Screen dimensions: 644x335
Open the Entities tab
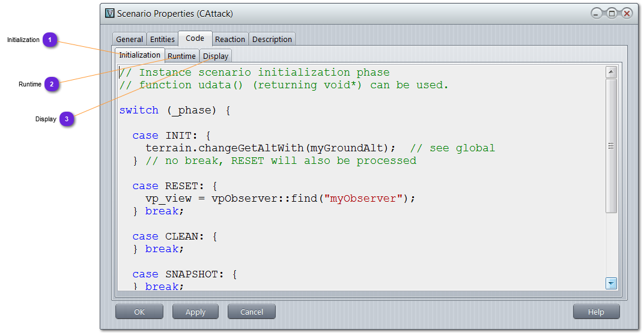tap(162, 40)
